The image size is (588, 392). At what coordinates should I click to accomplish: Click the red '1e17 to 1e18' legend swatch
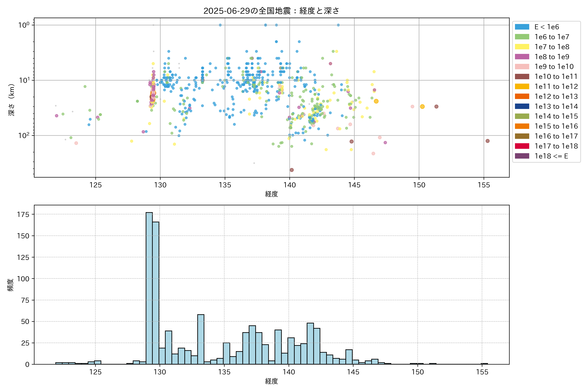pyautogui.click(x=522, y=146)
